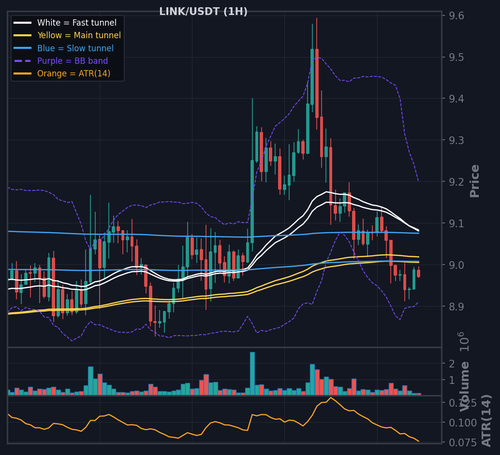Click the purple dashed swatch in legend
The width and height of the screenshot is (500, 455).
click(22, 61)
